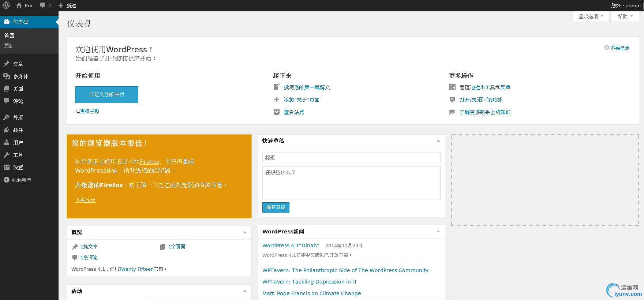Open the 多媒体 menu label in sidebar

[21, 76]
